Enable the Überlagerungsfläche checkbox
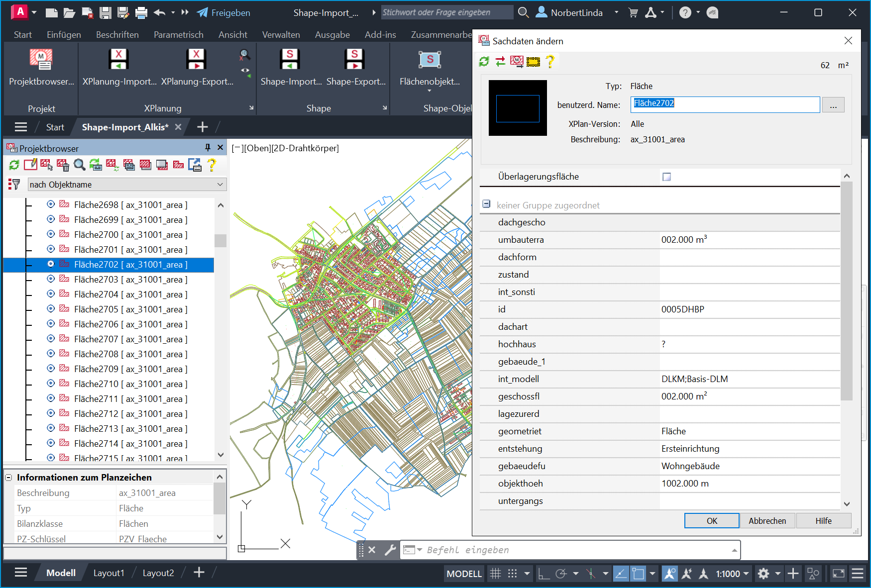Image resolution: width=871 pixels, height=588 pixels. coord(666,177)
